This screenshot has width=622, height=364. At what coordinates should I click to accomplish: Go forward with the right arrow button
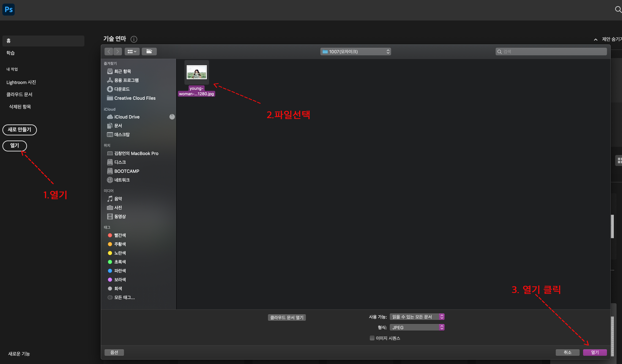(x=118, y=52)
